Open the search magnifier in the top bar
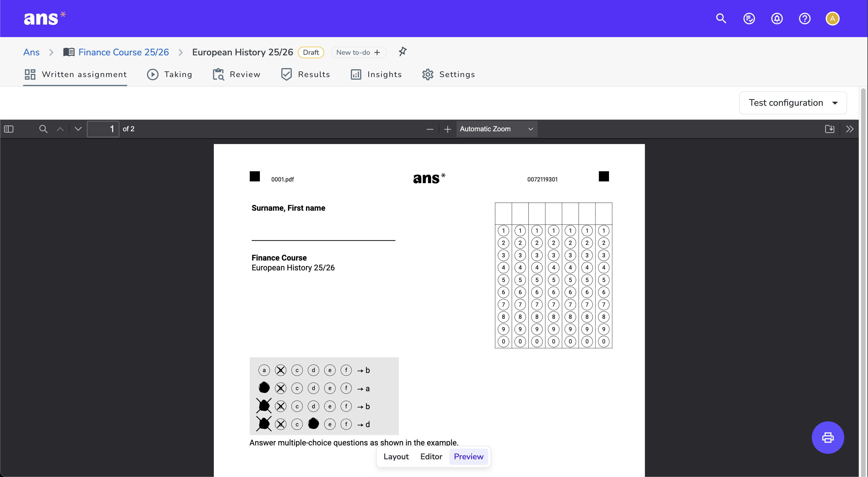The width and height of the screenshot is (868, 477). (721, 19)
